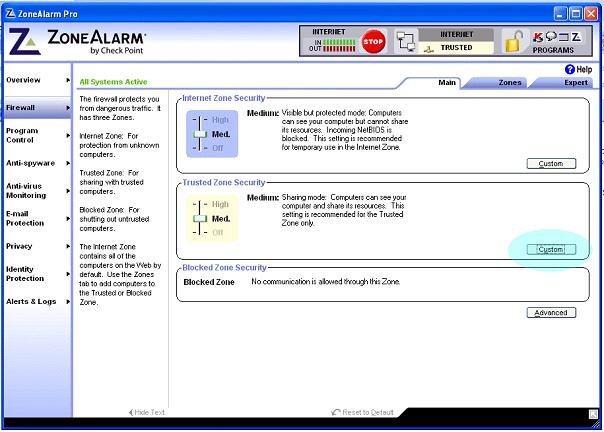The width and height of the screenshot is (604, 432).
Task: Click the PROGRAMS label in header
Action: tap(553, 50)
